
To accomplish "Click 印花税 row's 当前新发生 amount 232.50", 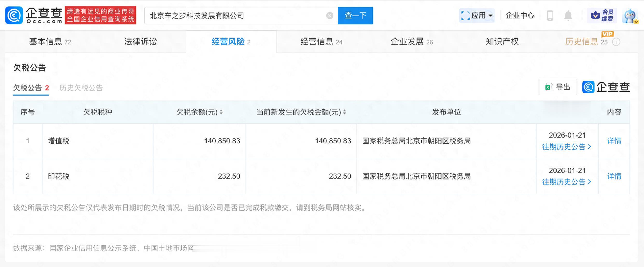I will (340, 176).
